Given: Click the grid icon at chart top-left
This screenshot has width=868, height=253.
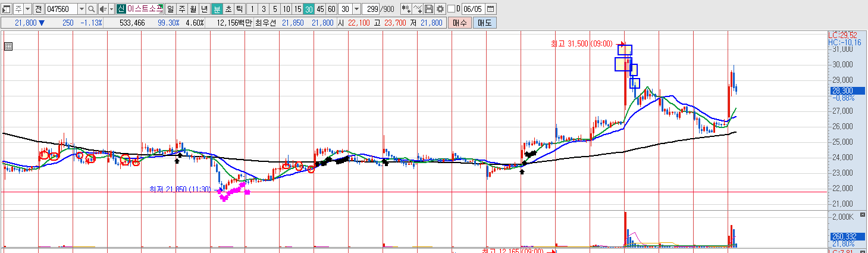Looking at the screenshot, I should pos(8,46).
